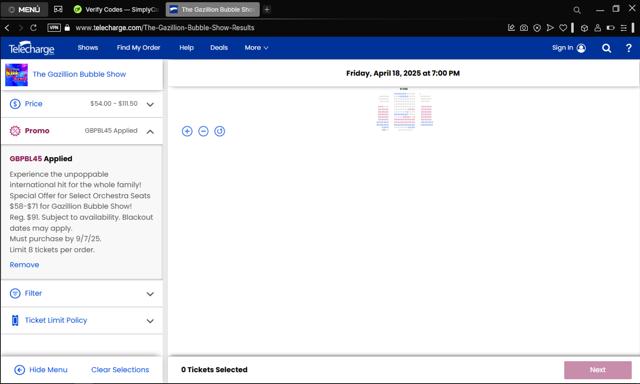Image resolution: width=640 pixels, height=384 pixels.
Task: Click the browser tab search icon
Action: click(x=577, y=10)
